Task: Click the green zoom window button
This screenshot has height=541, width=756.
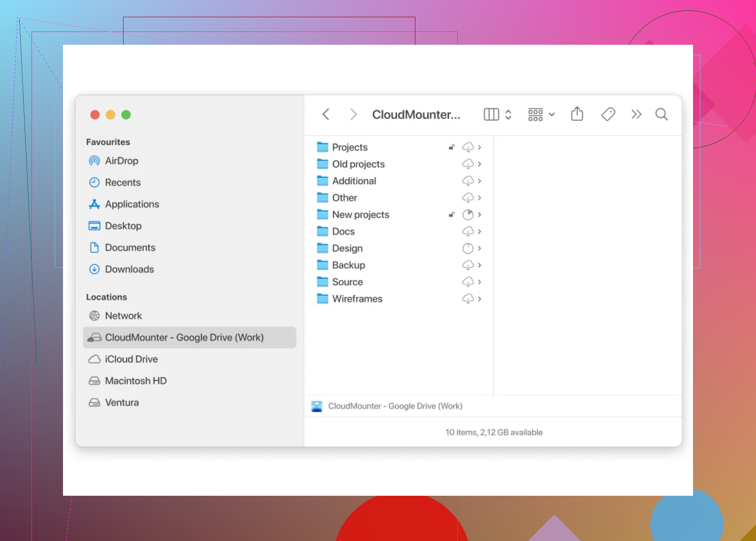Action: click(x=126, y=115)
